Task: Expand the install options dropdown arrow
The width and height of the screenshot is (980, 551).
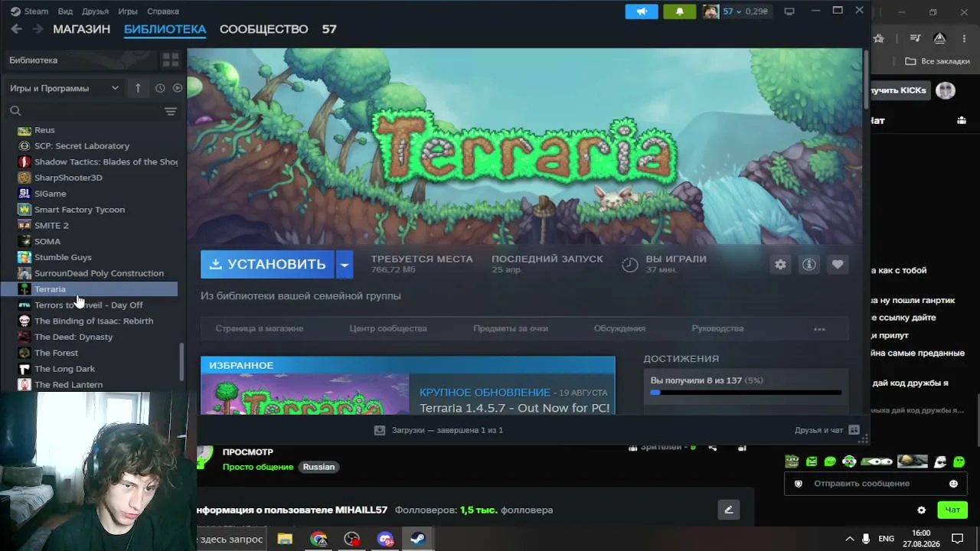Action: [345, 265]
